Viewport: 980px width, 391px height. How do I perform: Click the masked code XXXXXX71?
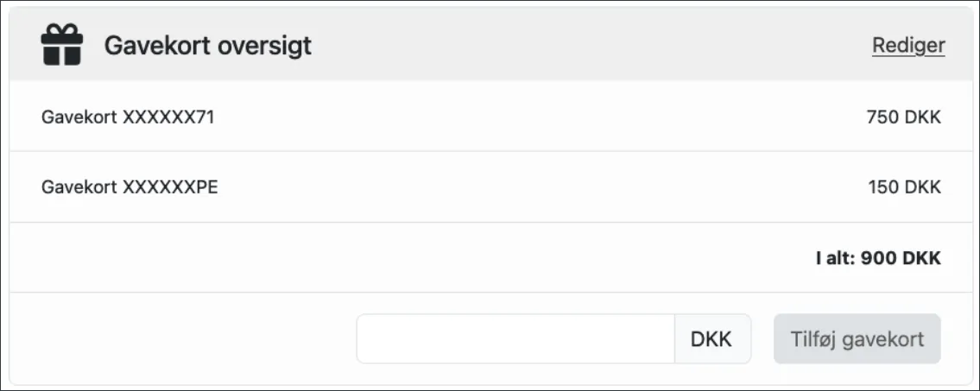click(168, 117)
